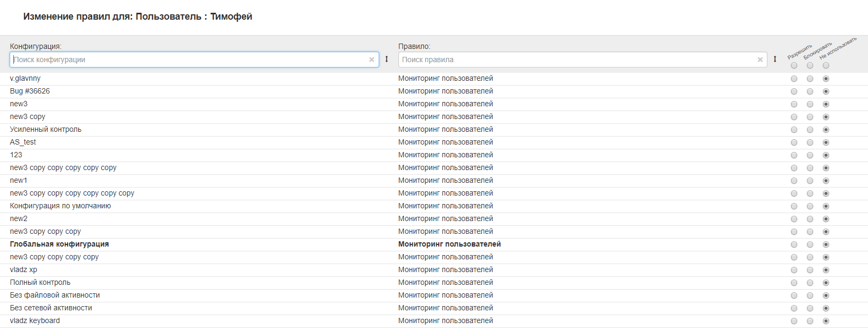Viewport: 868px width, 330px height.
Task: Set new3 copy row to Разрешить
Action: (794, 117)
